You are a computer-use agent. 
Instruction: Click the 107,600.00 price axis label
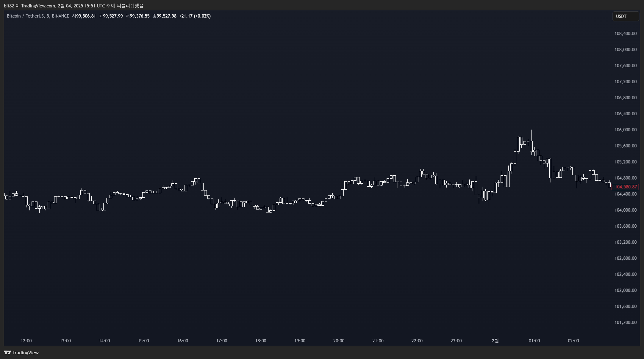626,66
